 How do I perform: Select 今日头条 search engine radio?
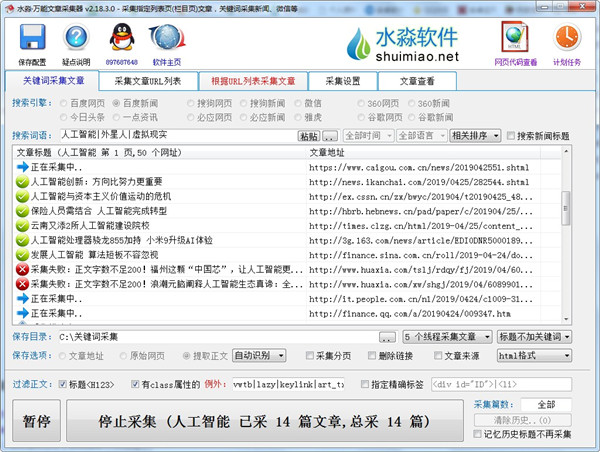[64, 117]
